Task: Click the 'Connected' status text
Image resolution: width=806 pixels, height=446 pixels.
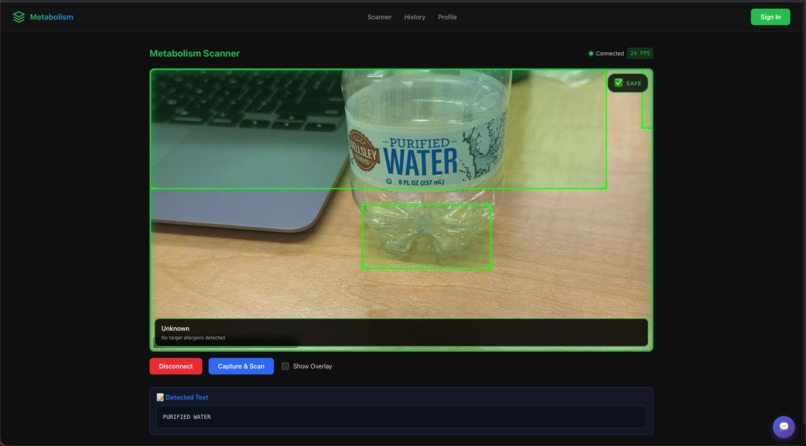Action: [610, 53]
